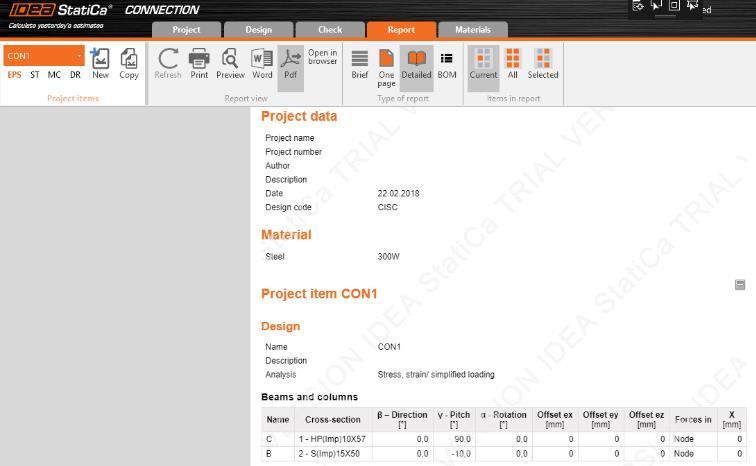Switch to the Project tab
This screenshot has width=756, height=466.
click(186, 29)
